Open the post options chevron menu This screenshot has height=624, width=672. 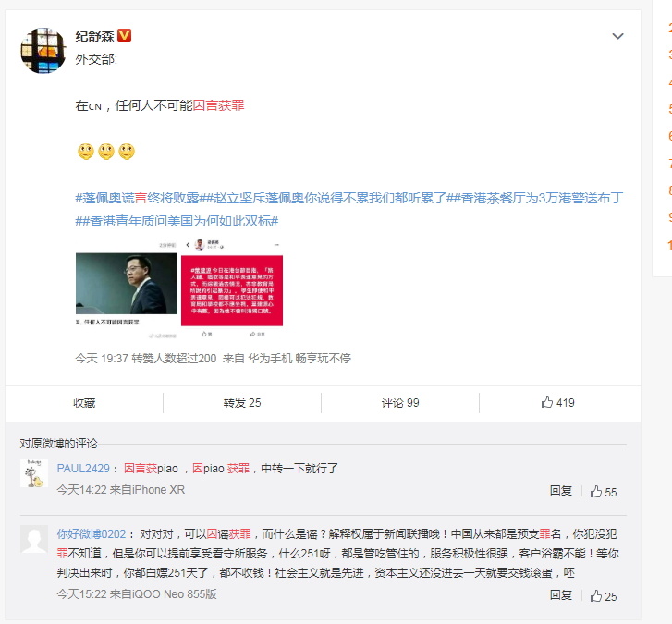pyautogui.click(x=617, y=36)
